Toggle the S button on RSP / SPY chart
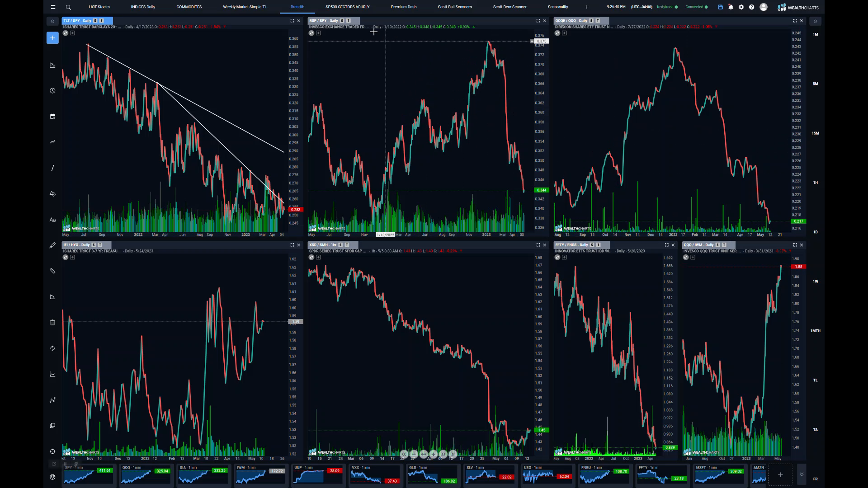This screenshot has width=868, height=488. coord(342,21)
